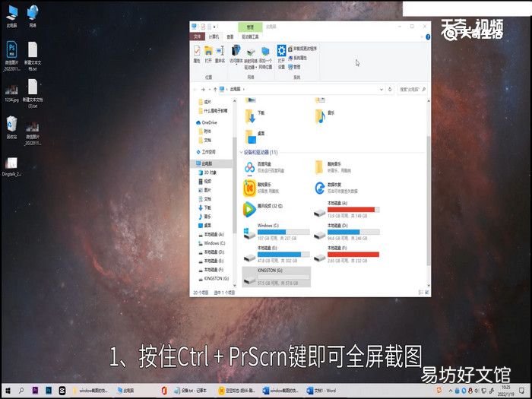Open notification center icon
The width and height of the screenshot is (532, 399).
(522, 391)
